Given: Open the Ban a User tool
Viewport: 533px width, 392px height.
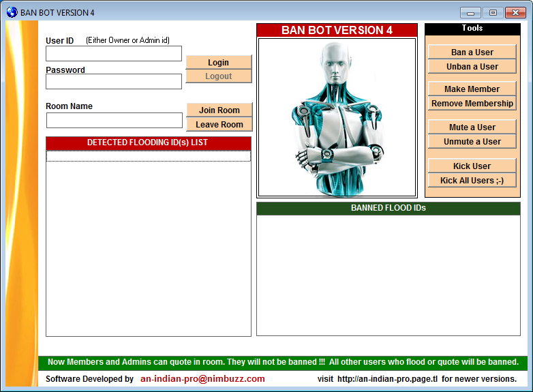Looking at the screenshot, I should click(472, 52).
